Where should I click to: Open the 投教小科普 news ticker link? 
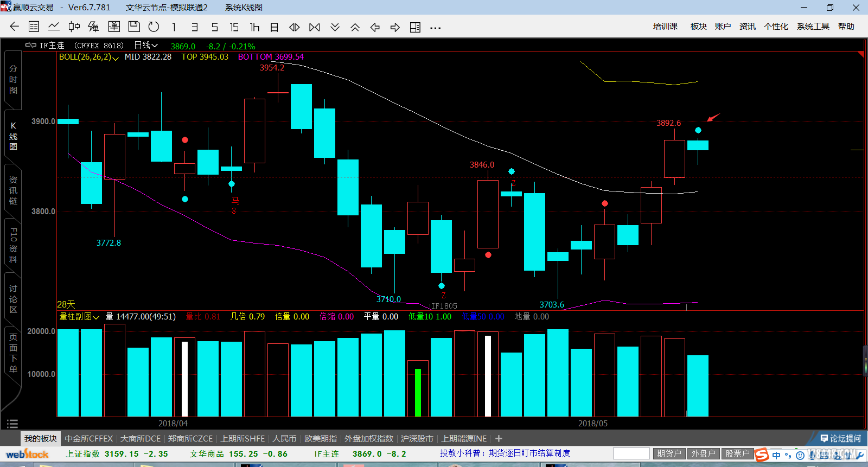pyautogui.click(x=505, y=453)
